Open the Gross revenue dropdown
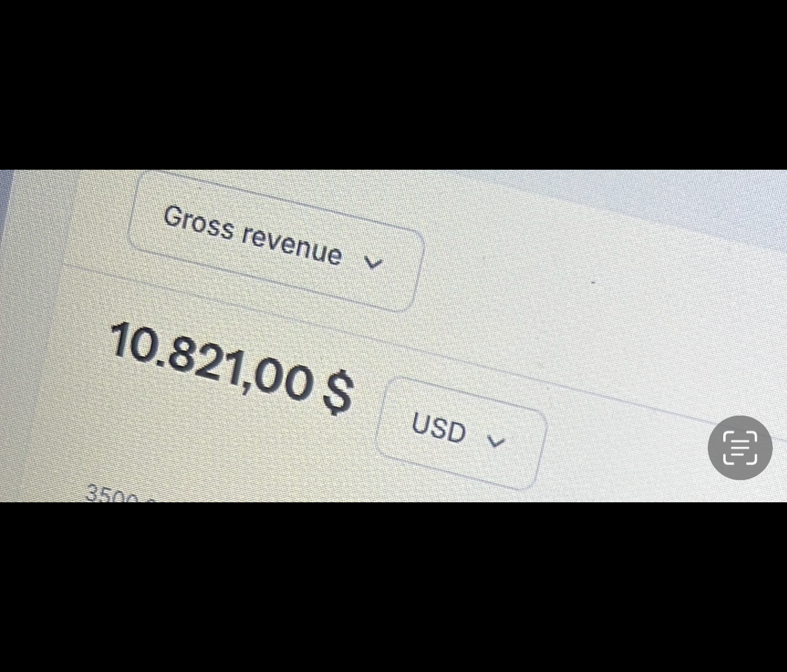Image resolution: width=787 pixels, height=672 pixels. (x=276, y=242)
